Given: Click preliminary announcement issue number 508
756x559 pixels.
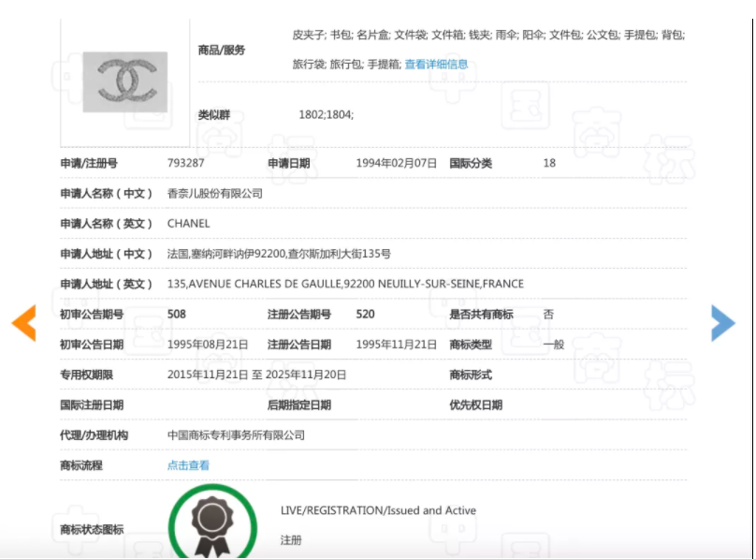Looking at the screenshot, I should click(177, 314).
